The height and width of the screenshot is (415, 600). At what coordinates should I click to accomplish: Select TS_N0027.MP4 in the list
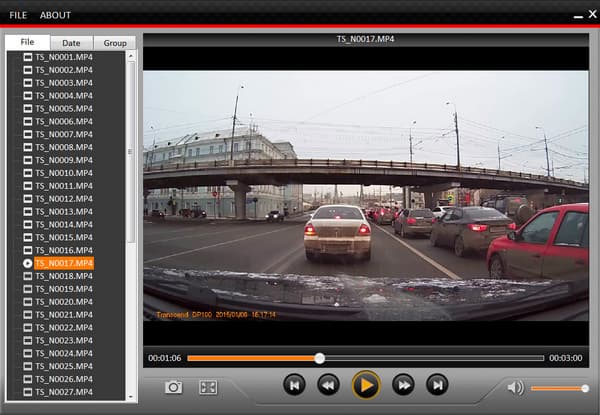pos(64,392)
